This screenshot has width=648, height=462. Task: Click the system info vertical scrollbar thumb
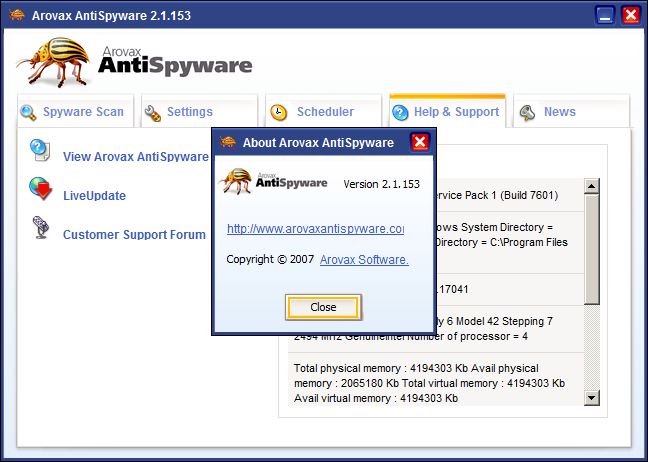[x=591, y=250]
